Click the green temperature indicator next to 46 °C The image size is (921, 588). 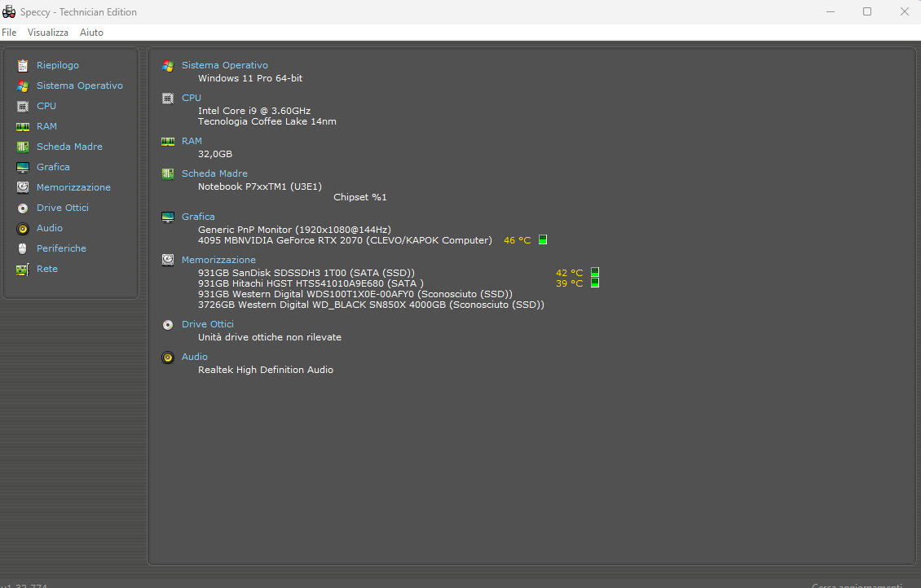543,239
